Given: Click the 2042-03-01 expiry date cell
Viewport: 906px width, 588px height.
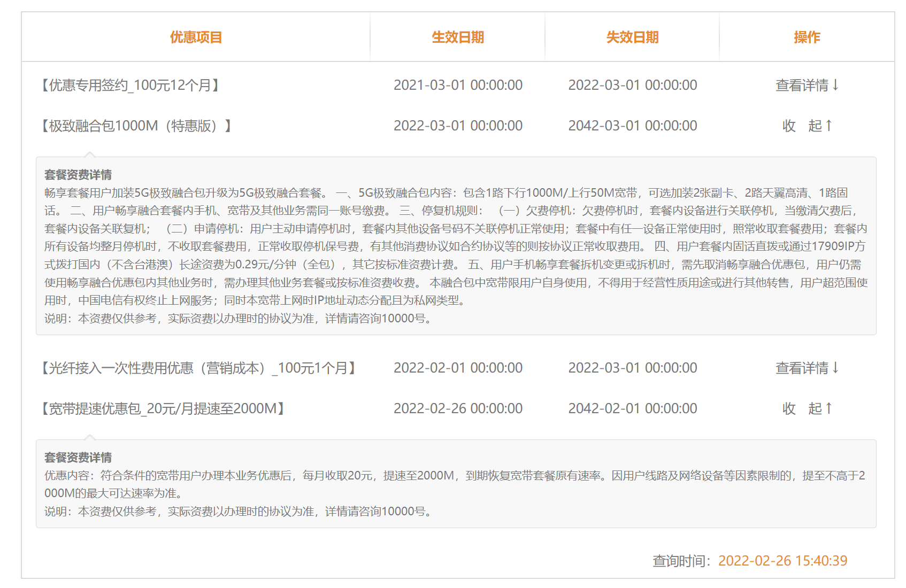Looking at the screenshot, I should point(632,126).
